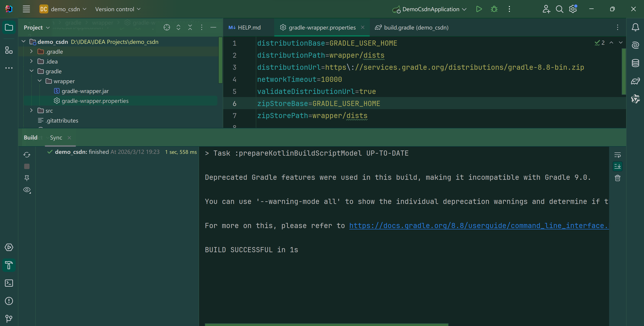Select the Sync tab in Build
This screenshot has height=326, width=644.
[x=56, y=138]
